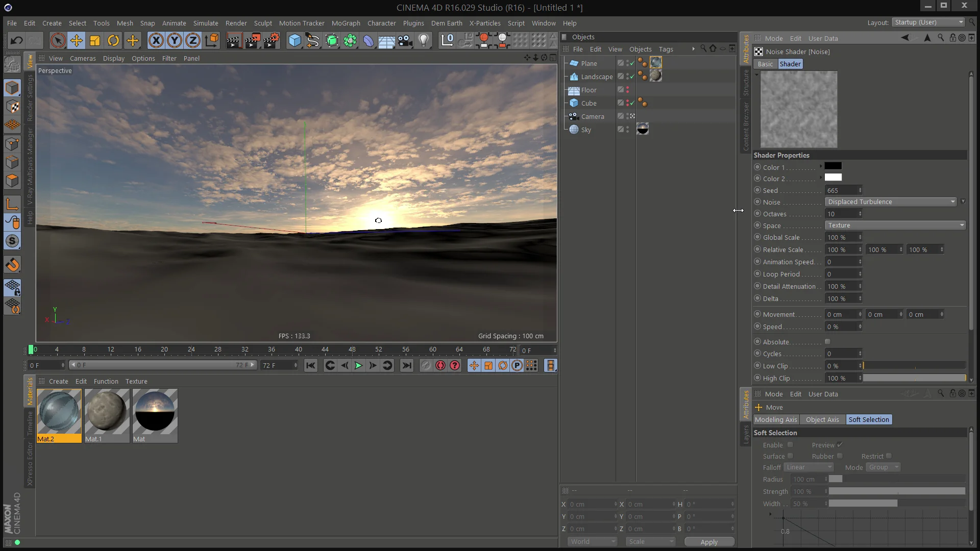Click back arrow in Attributes manager
Viewport: 980px width, 551px height.
pyautogui.click(x=905, y=38)
